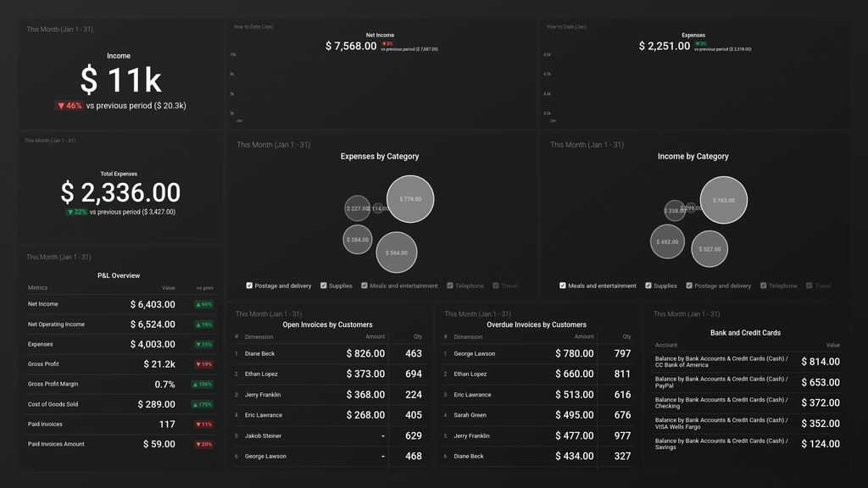The height and width of the screenshot is (488, 868).
Task: Click the Value column header in Bank and Credit Cards
Action: pos(833,345)
